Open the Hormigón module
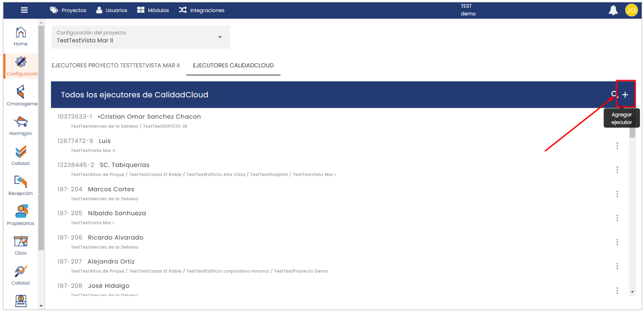The height and width of the screenshot is (312, 644). (21, 126)
